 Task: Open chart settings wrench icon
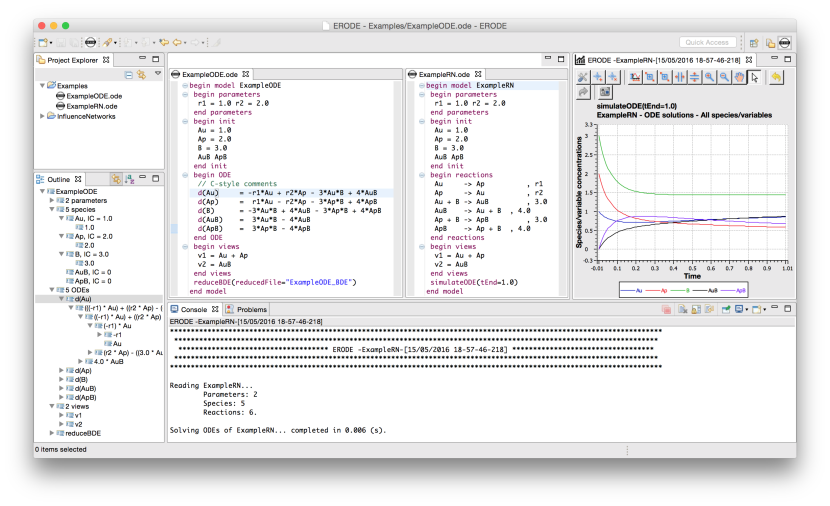(x=582, y=77)
